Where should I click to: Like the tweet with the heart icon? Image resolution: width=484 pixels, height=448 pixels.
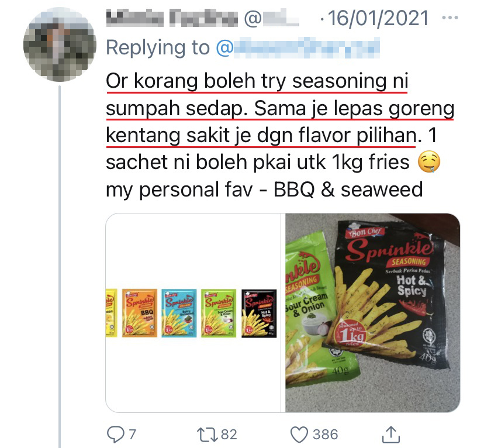click(x=299, y=435)
